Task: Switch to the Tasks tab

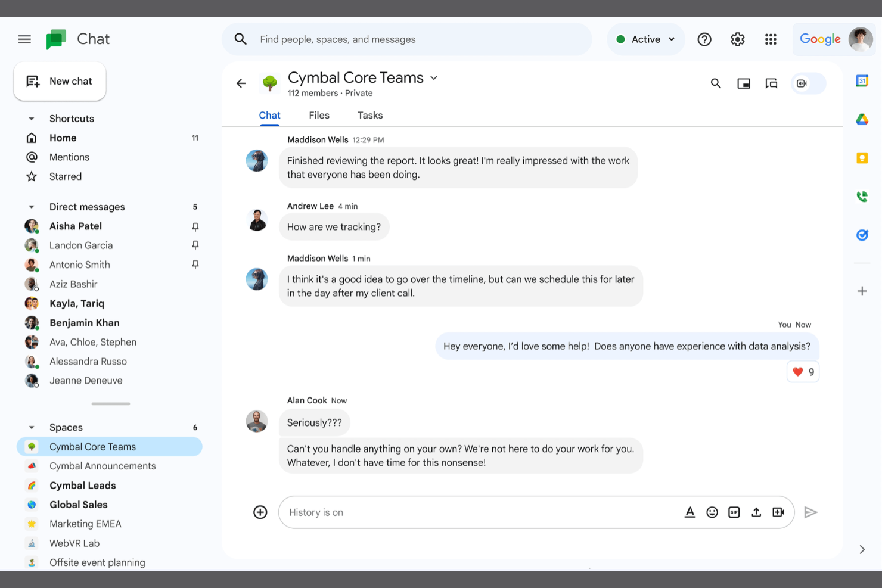Action: (x=369, y=115)
